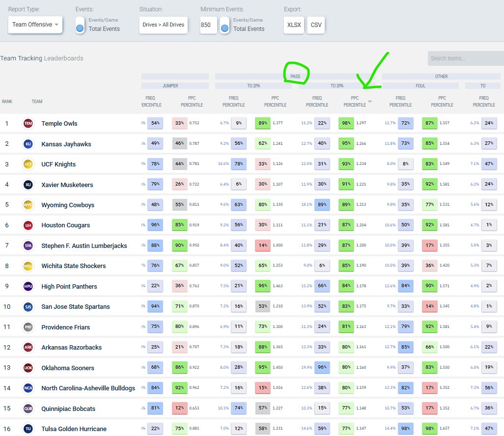Screen dimensions: 504x436
Task: Select the PASS column group header
Action: click(x=295, y=77)
